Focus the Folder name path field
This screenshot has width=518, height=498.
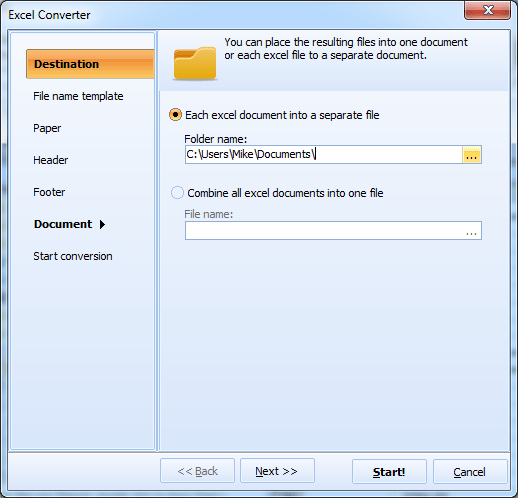[324, 155]
